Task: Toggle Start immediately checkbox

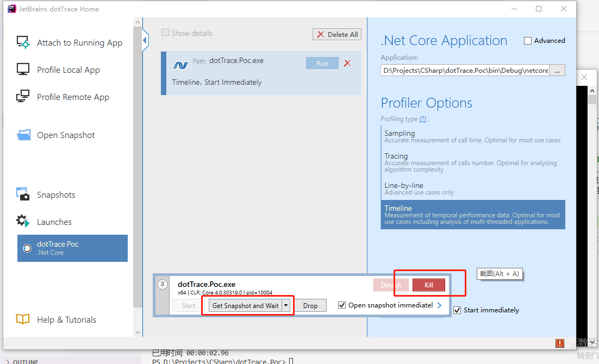Action: (x=457, y=310)
